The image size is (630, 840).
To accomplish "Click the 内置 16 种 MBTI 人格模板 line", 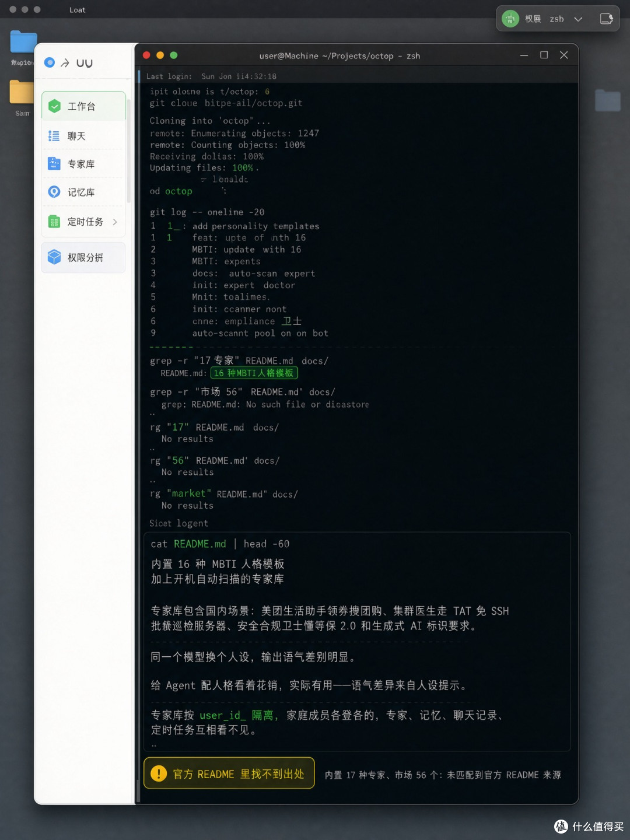I will click(218, 564).
